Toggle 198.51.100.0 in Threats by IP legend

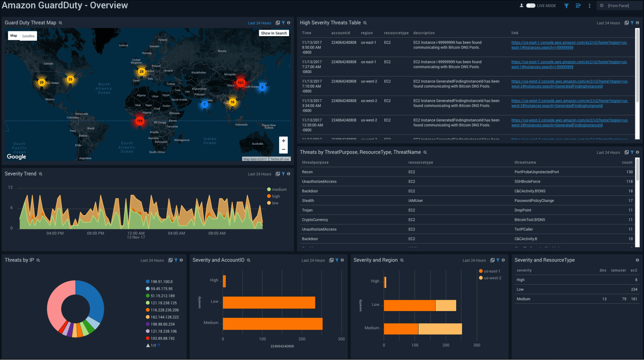tap(159, 282)
